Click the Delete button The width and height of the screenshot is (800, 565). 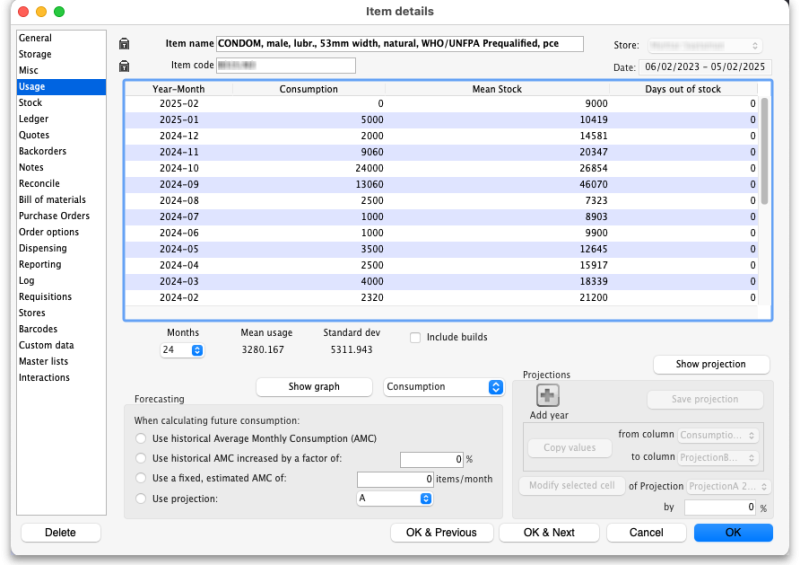[x=61, y=532]
